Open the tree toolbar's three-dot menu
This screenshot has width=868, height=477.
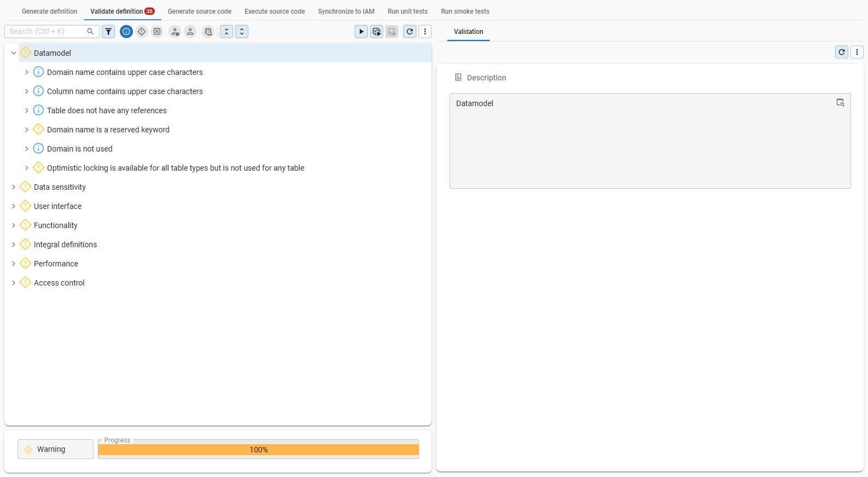coord(425,32)
